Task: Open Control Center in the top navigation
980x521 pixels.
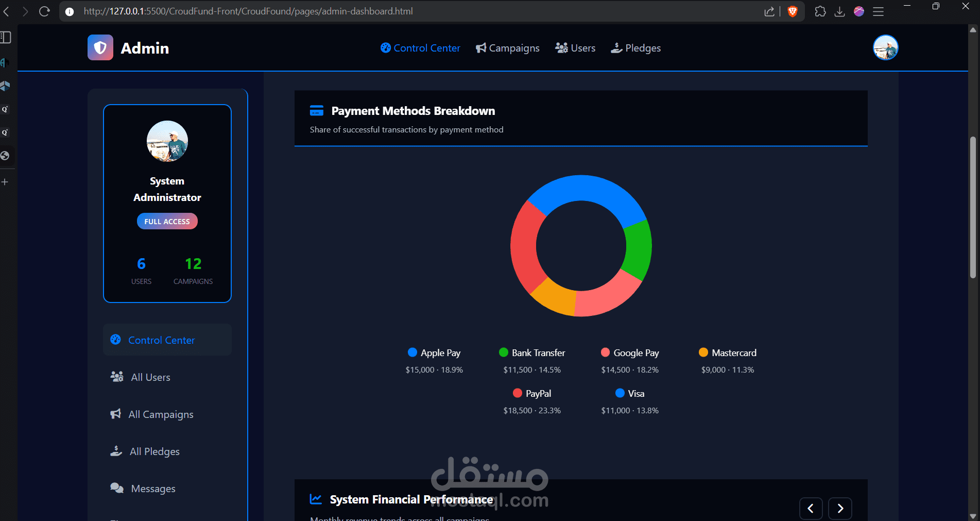Action: [420, 48]
